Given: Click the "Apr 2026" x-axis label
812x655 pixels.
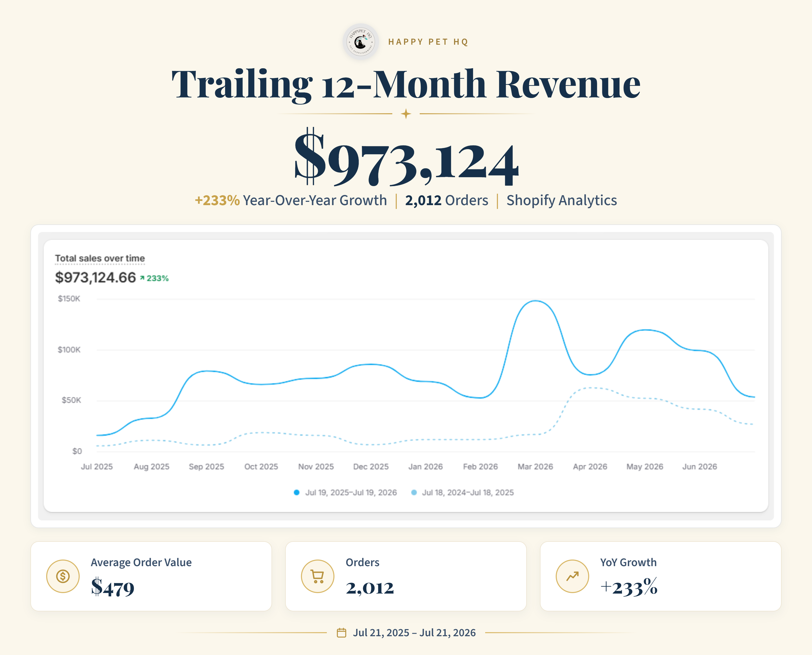Looking at the screenshot, I should pyautogui.click(x=590, y=467).
